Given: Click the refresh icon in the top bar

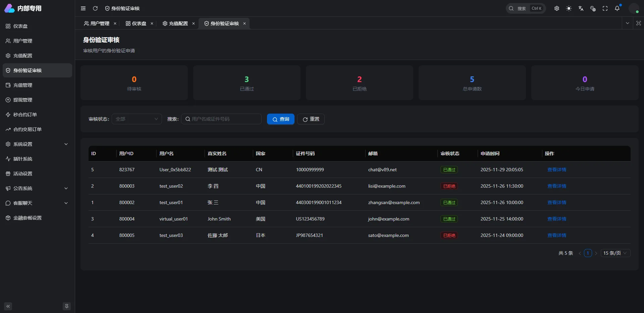Looking at the screenshot, I should (x=95, y=8).
